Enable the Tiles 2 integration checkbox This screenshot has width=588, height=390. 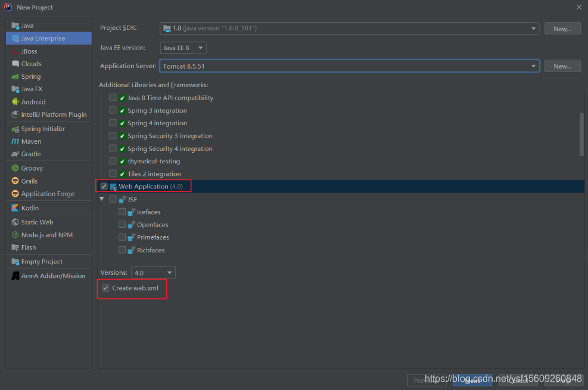click(113, 174)
